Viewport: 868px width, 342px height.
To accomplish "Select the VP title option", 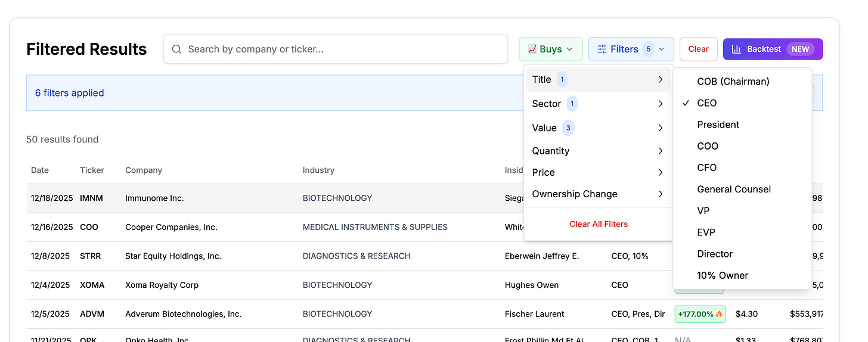I will click(742, 210).
